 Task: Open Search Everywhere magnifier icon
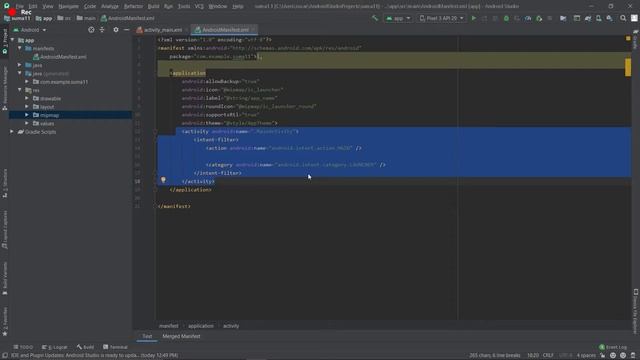click(623, 18)
